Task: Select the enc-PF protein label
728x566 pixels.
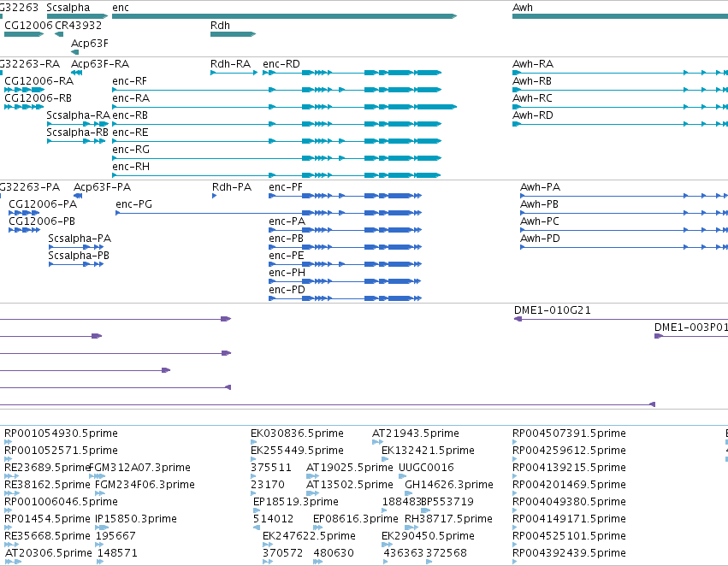Action: click(286, 187)
